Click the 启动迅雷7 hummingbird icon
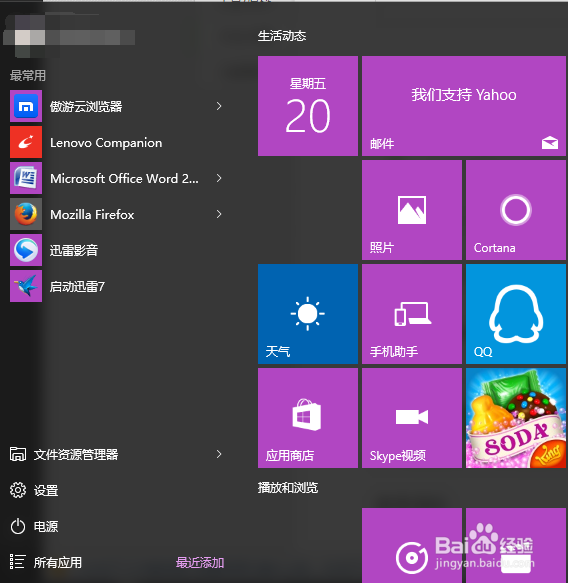 (26, 286)
